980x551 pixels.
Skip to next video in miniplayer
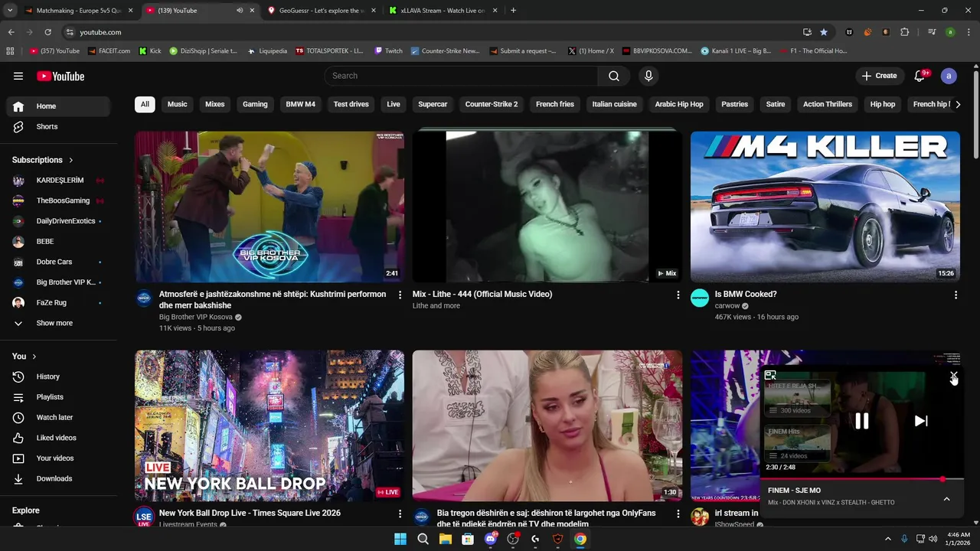pos(921,421)
